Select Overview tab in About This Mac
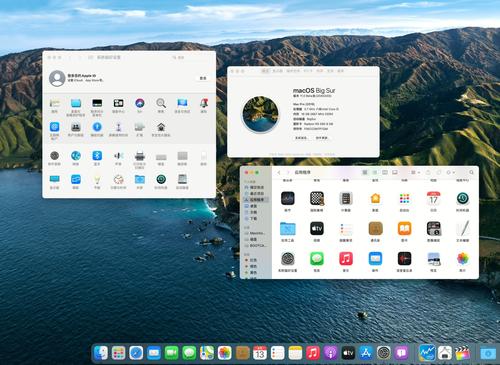This screenshot has height=365, width=500. click(266, 71)
